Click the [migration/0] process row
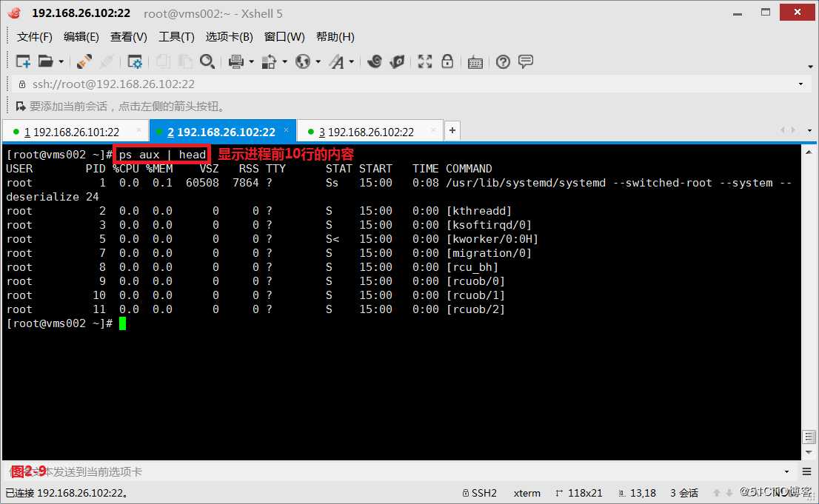Image resolution: width=819 pixels, height=504 pixels. pyautogui.click(x=269, y=253)
